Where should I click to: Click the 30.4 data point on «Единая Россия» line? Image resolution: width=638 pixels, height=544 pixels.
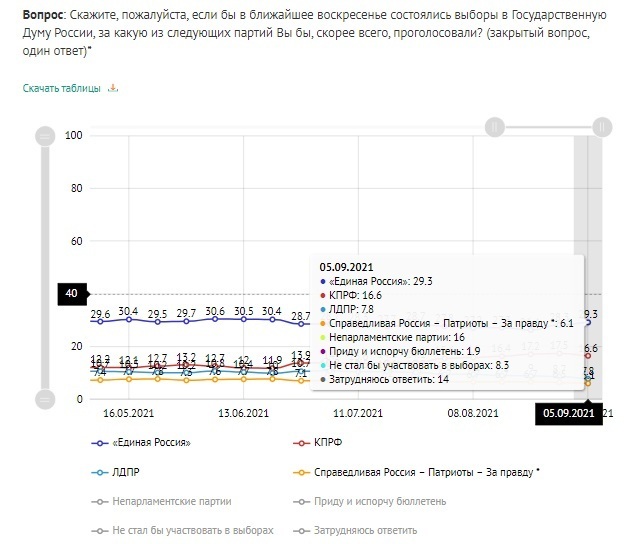[129, 319]
